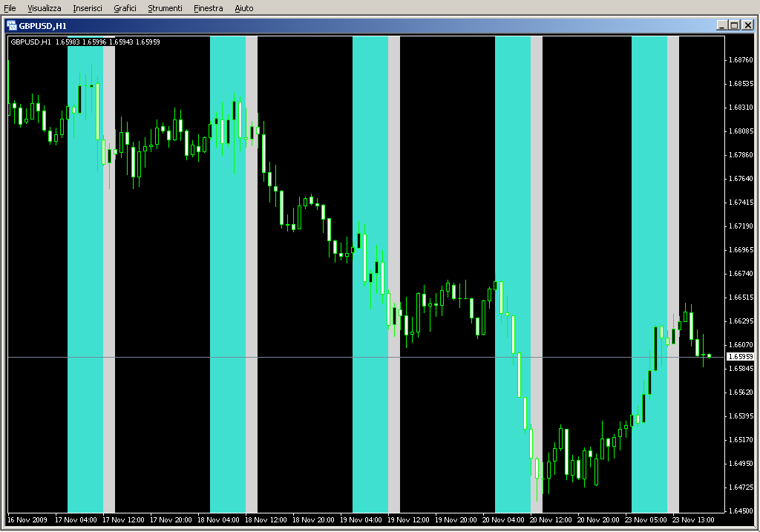Click the 17 Nov 04:00 time label
The height and width of the screenshot is (532, 760).
click(76, 520)
